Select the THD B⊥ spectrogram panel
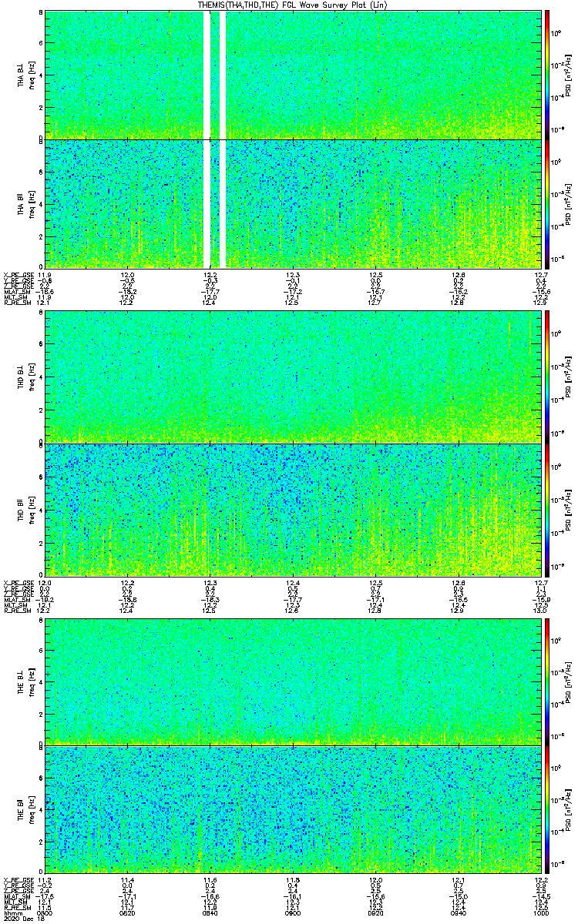 pyautogui.click(x=293, y=376)
